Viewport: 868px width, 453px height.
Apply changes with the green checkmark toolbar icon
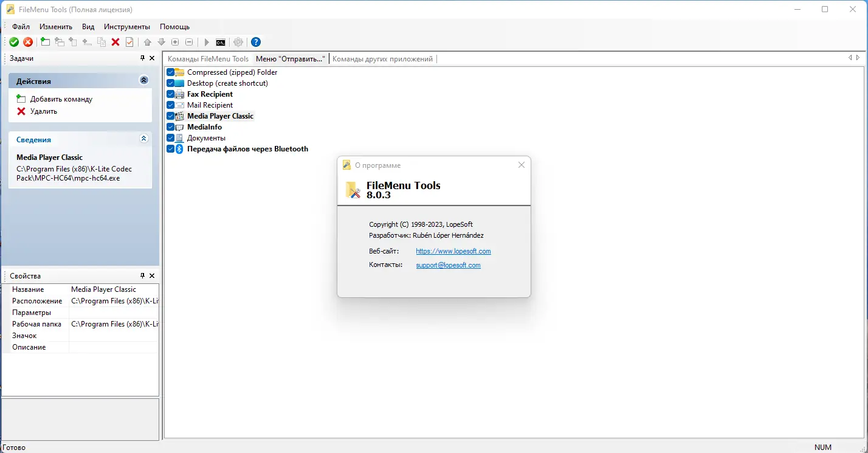tap(14, 41)
